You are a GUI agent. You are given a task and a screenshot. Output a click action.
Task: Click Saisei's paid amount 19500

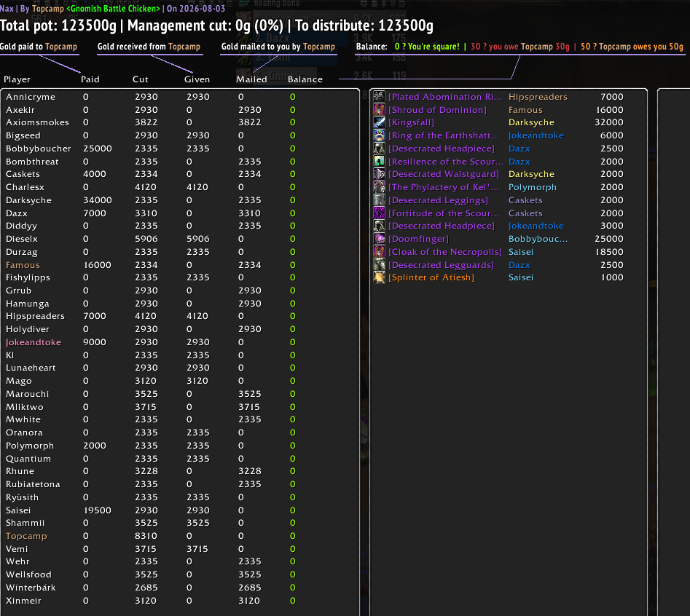[x=97, y=510]
